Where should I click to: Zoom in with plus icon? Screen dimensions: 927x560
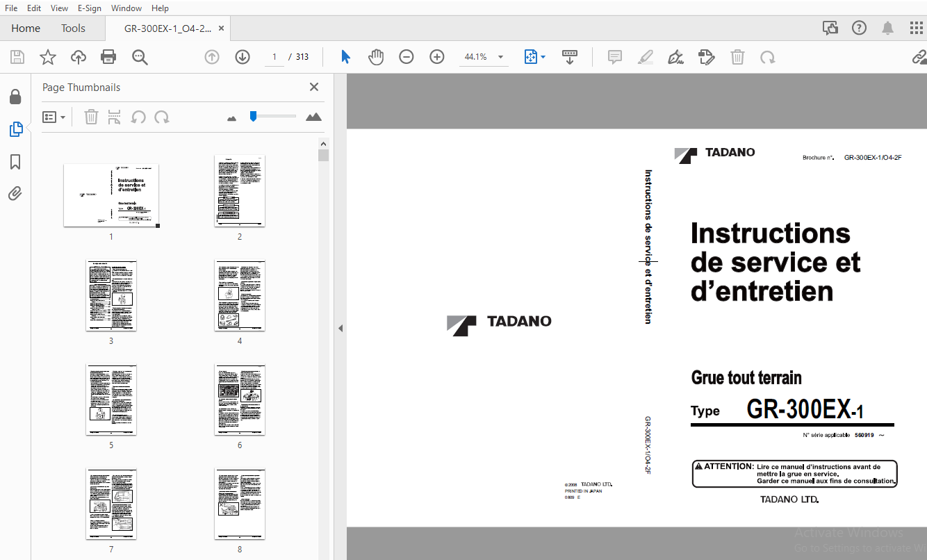[x=437, y=57]
